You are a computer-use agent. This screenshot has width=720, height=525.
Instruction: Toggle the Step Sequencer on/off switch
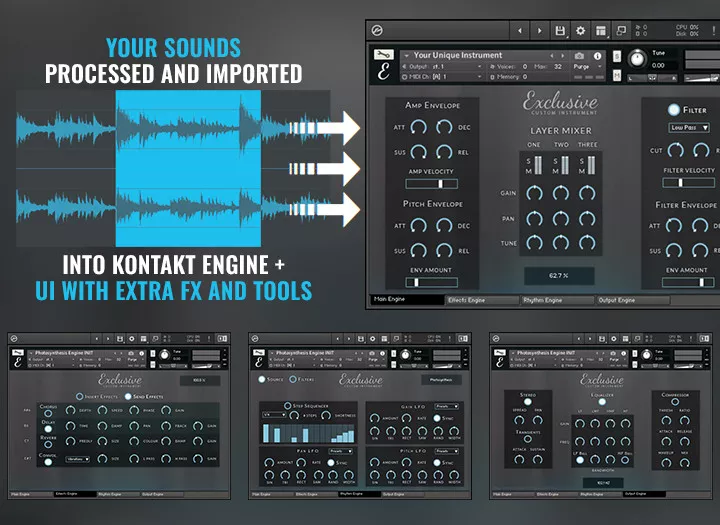(x=287, y=406)
